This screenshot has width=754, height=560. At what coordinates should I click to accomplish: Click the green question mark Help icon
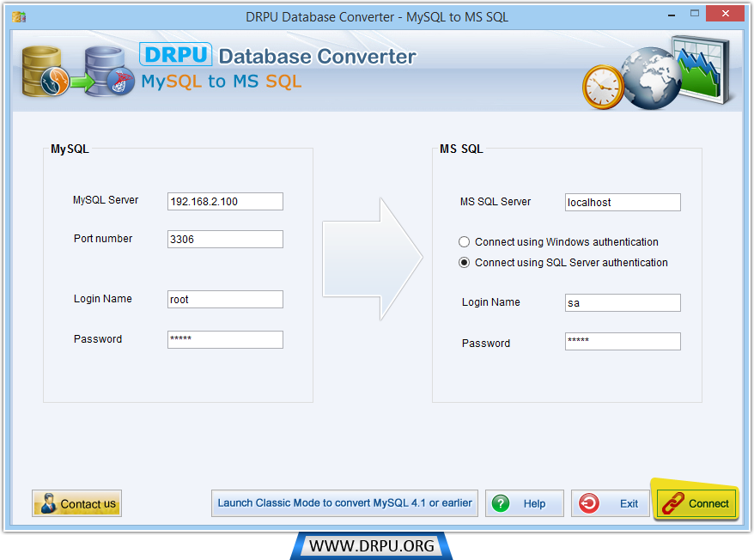coord(501,503)
